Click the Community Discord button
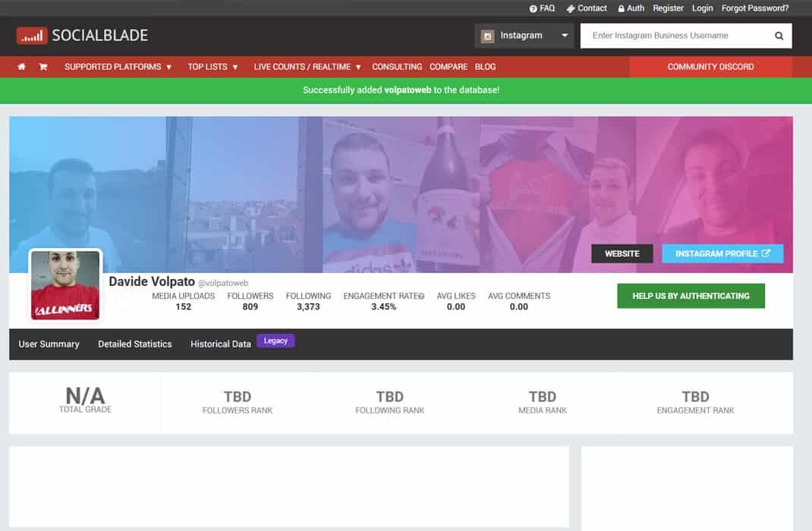Image resolution: width=812 pixels, height=531 pixels. (x=710, y=67)
